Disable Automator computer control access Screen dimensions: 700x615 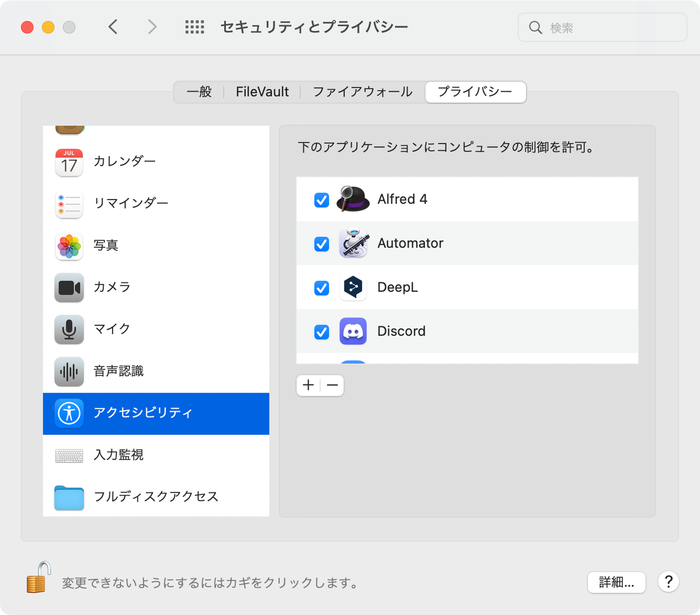pyautogui.click(x=321, y=244)
